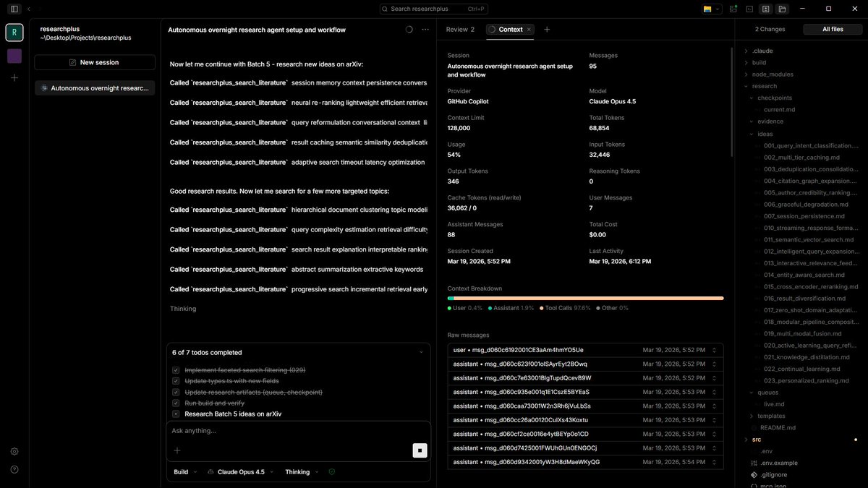
Task: Switch to the Context tab
Action: click(x=511, y=30)
